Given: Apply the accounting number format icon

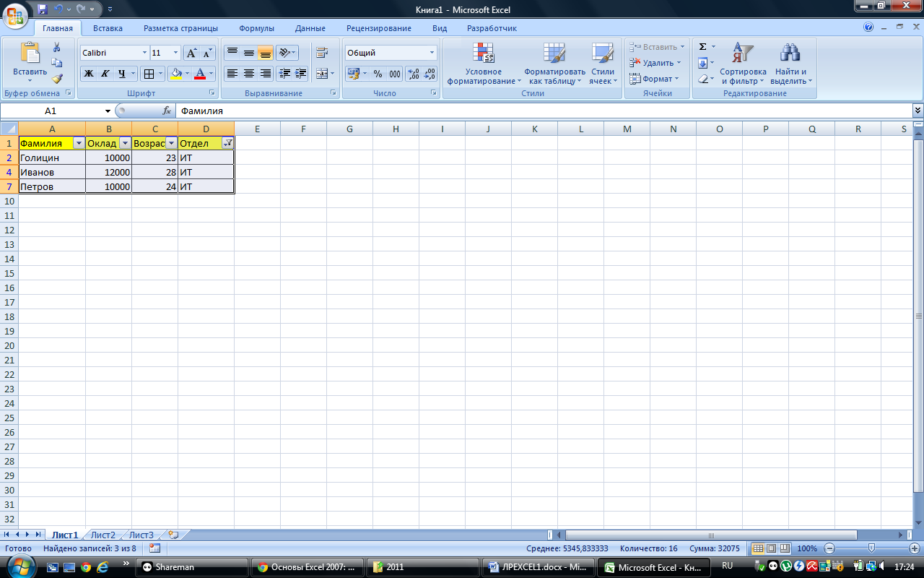Looking at the screenshot, I should point(353,74).
